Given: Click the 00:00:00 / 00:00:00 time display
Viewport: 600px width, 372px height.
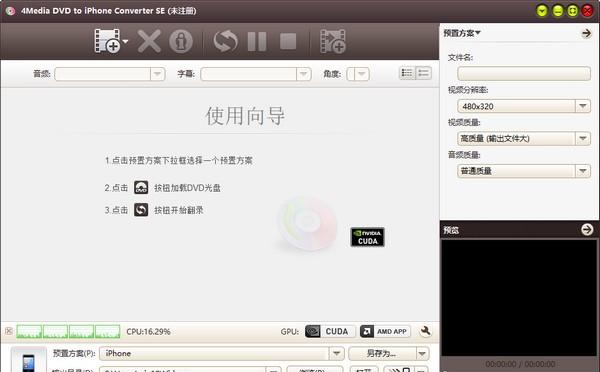Looking at the screenshot, I should [x=520, y=364].
